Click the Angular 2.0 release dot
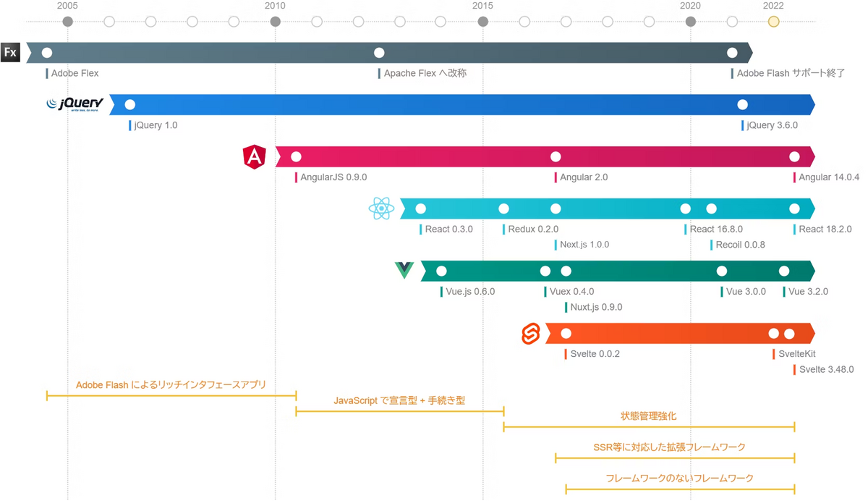The image size is (868, 501). 556,157
